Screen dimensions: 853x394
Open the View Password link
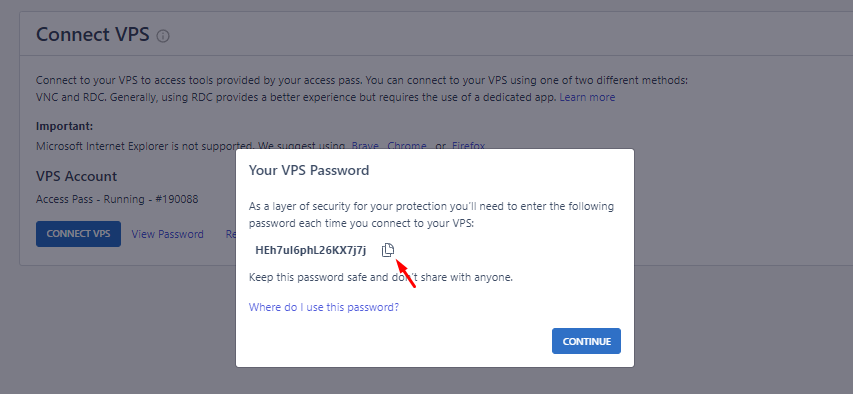(168, 234)
